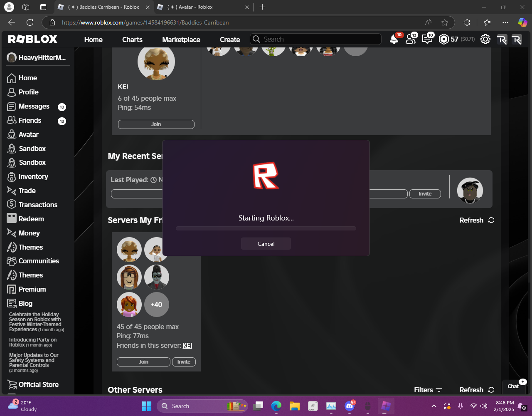Viewport: 532px width, 416px height.
Task: Invite to the friends' server with KEI
Action: 184,362
